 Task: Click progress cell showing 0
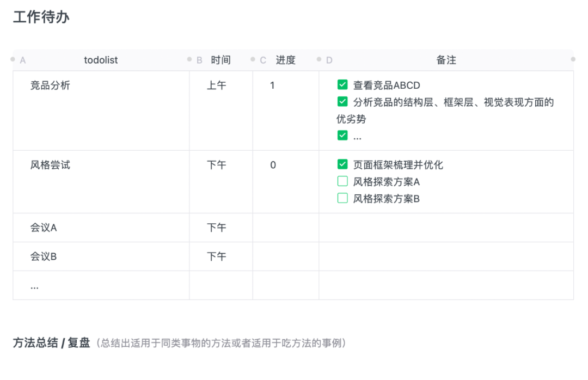point(273,165)
